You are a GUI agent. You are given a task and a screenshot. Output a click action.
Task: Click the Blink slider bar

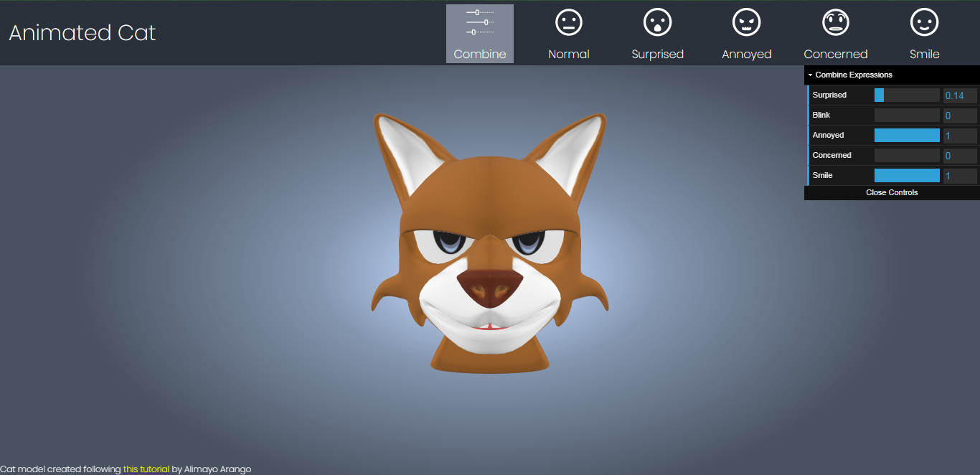[907, 115]
